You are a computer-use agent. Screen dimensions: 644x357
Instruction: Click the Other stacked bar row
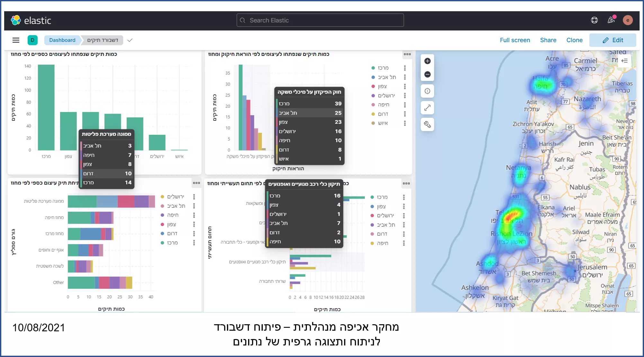100,283
